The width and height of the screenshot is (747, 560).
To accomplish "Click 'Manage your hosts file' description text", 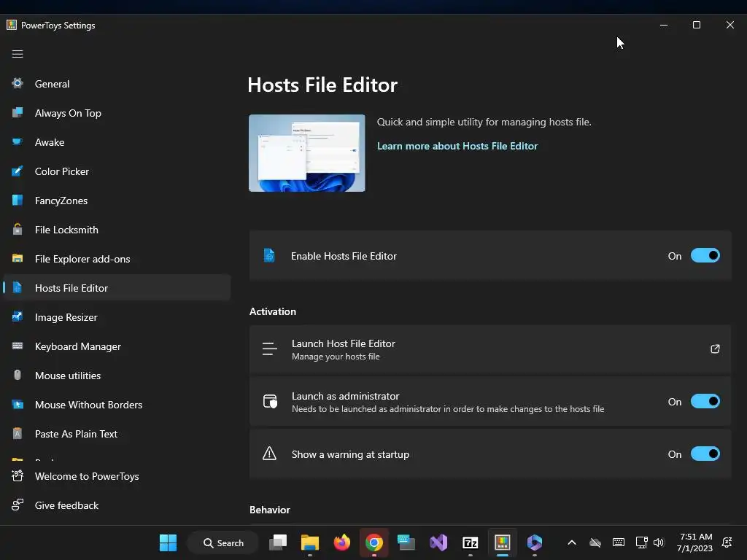I will [x=336, y=357].
